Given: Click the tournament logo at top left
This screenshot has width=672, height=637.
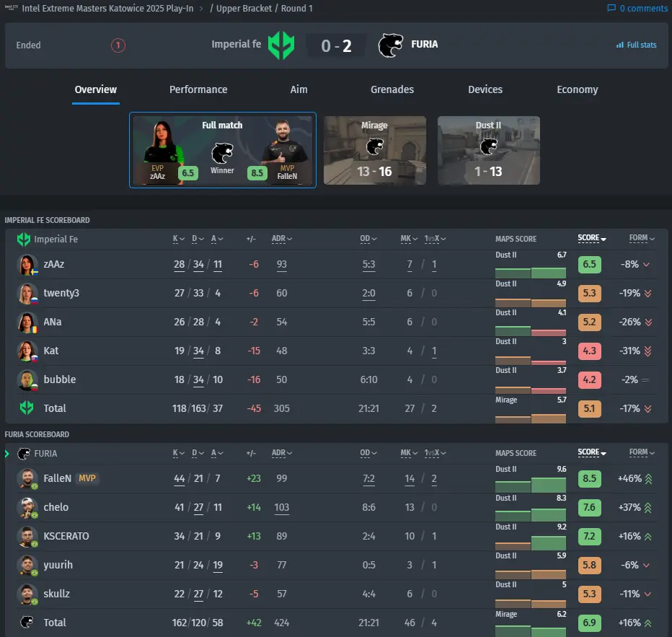Looking at the screenshot, I should tap(11, 8).
